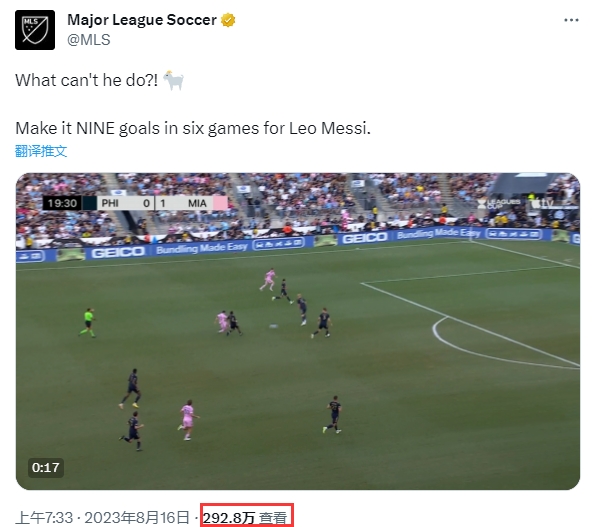Click the goat emoji in tweet

174,80
